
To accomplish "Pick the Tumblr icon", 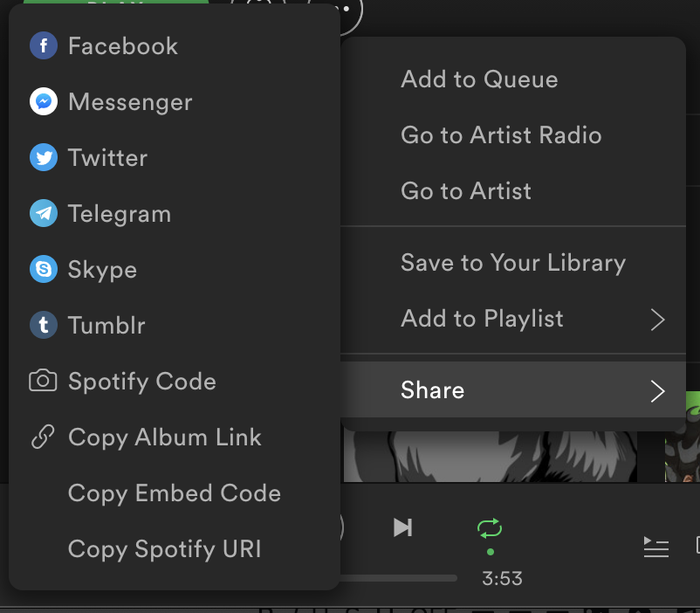I will tap(43, 326).
